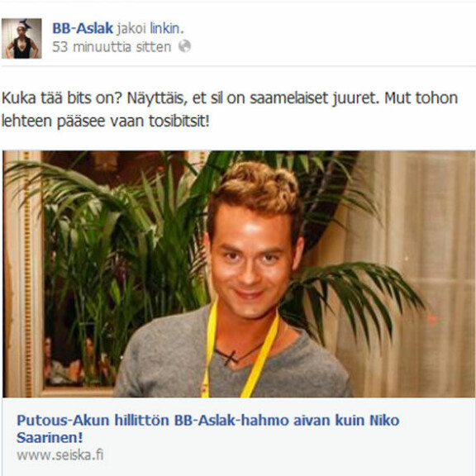Click the 'Niko' name in the headline
Image resolution: width=476 pixels, height=476 pixels.
(384, 421)
